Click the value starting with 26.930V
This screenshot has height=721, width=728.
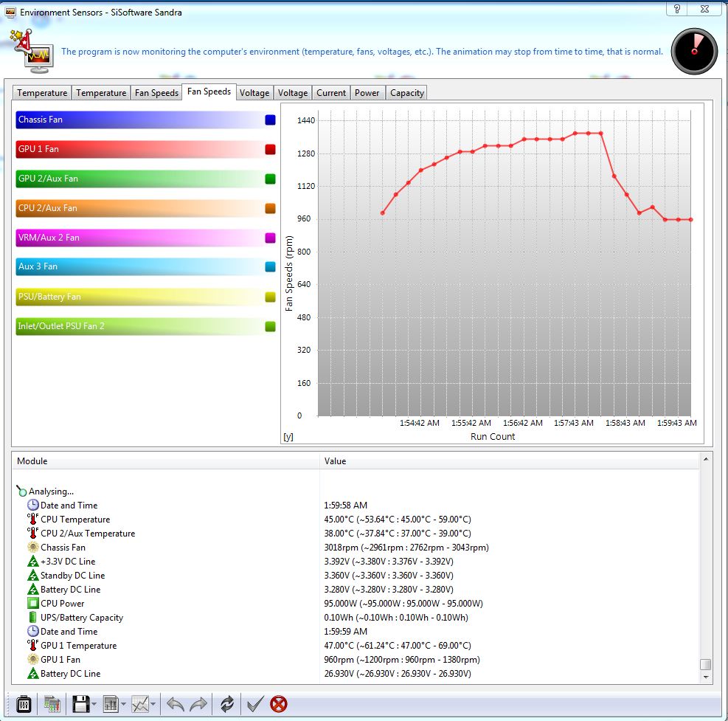pos(398,674)
